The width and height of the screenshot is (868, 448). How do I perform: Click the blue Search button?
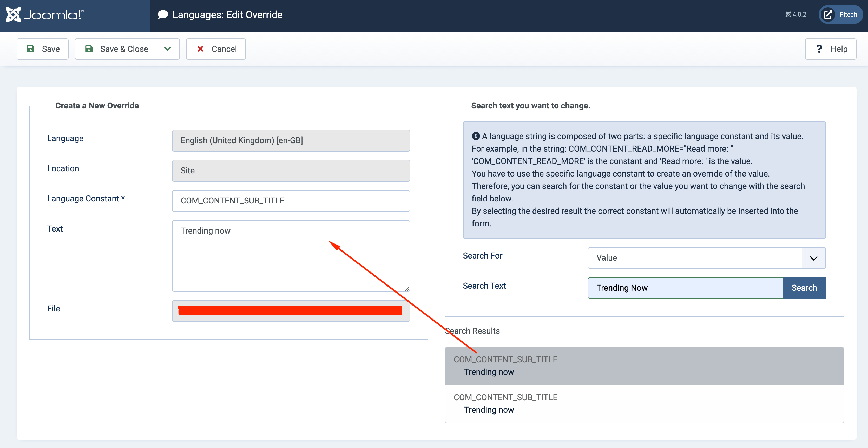click(804, 288)
